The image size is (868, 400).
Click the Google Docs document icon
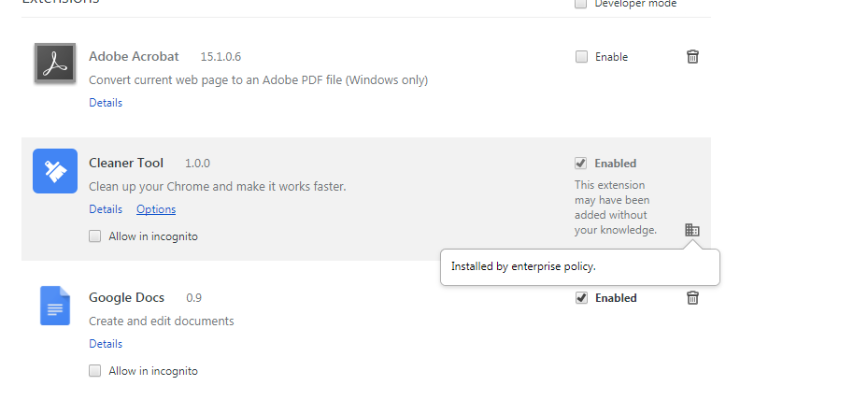(55, 306)
